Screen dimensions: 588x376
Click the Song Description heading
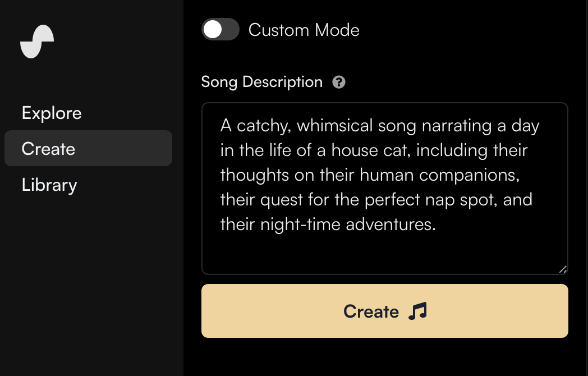coord(262,82)
